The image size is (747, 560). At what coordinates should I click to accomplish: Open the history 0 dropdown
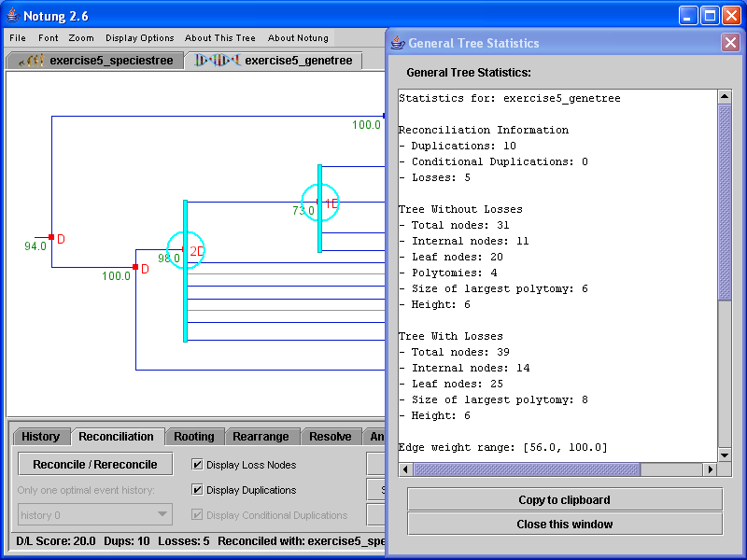pyautogui.click(x=95, y=514)
